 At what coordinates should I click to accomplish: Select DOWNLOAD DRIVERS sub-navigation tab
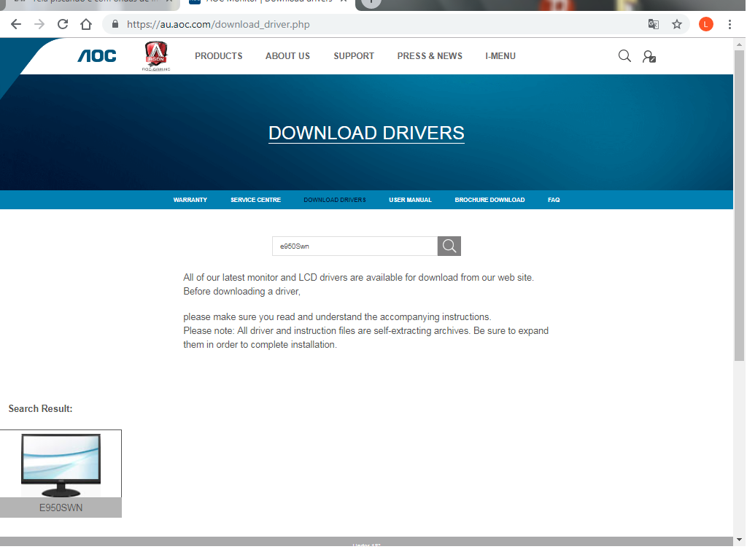click(335, 200)
